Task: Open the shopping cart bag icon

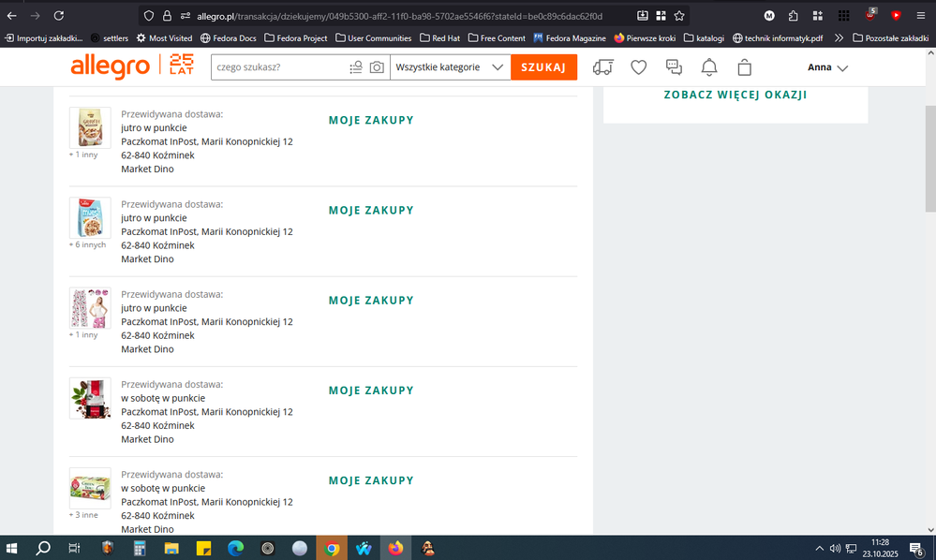Action: [x=745, y=67]
